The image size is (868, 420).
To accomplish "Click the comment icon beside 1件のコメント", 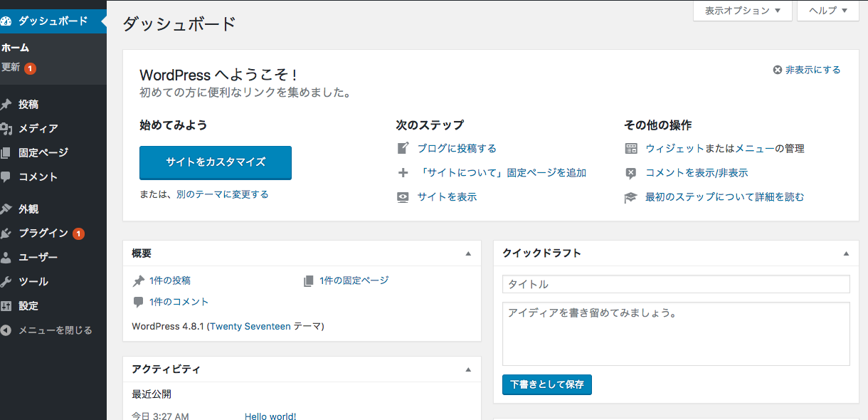I will [138, 302].
